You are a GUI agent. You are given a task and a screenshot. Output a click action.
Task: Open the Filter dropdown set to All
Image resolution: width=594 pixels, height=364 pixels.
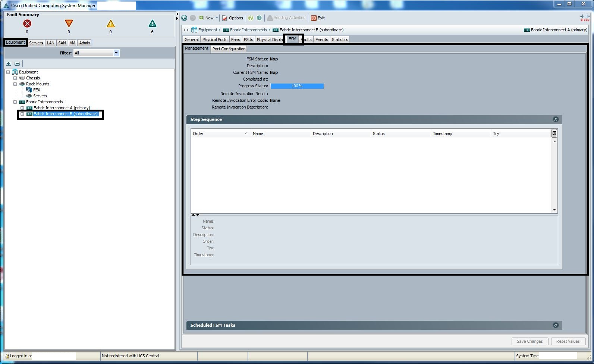point(116,53)
